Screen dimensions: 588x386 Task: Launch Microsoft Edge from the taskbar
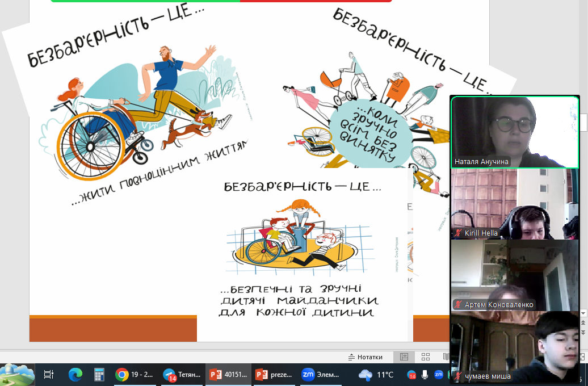pos(75,375)
